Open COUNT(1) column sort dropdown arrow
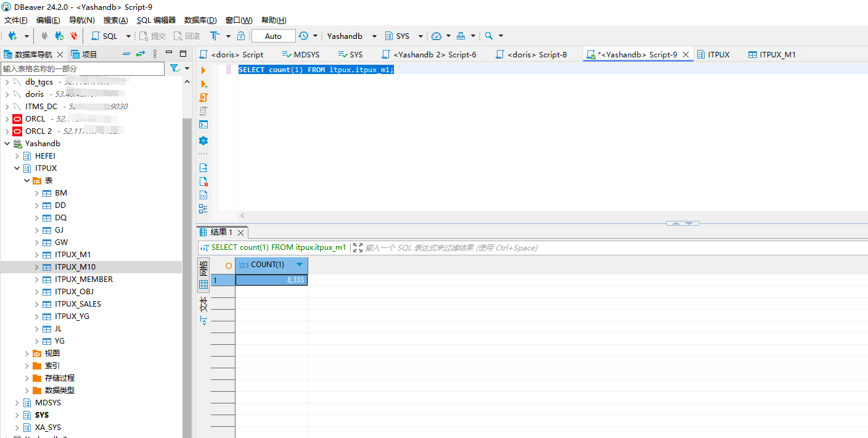This screenshot has height=438, width=868. tap(300, 265)
